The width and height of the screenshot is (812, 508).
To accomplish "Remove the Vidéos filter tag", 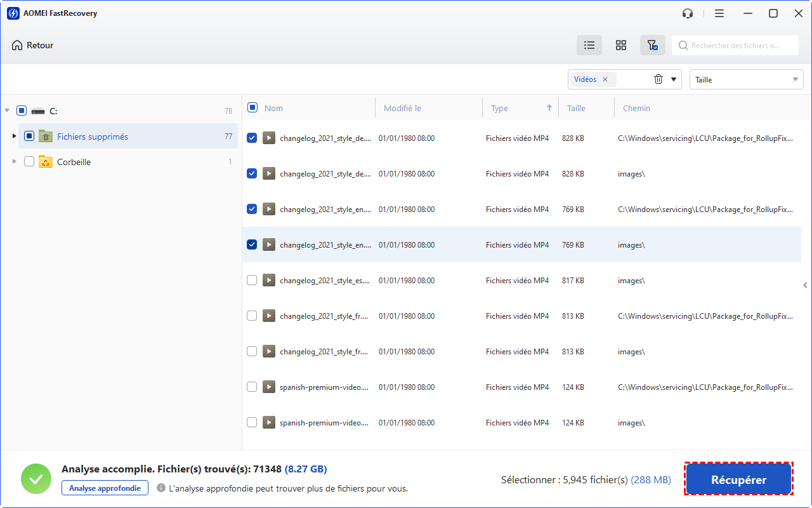I will 605,79.
